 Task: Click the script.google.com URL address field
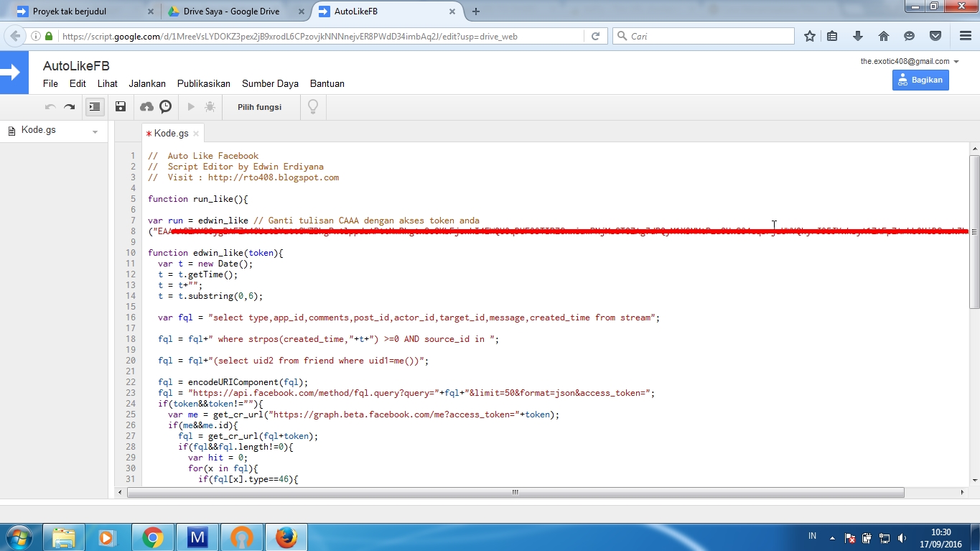(322, 36)
